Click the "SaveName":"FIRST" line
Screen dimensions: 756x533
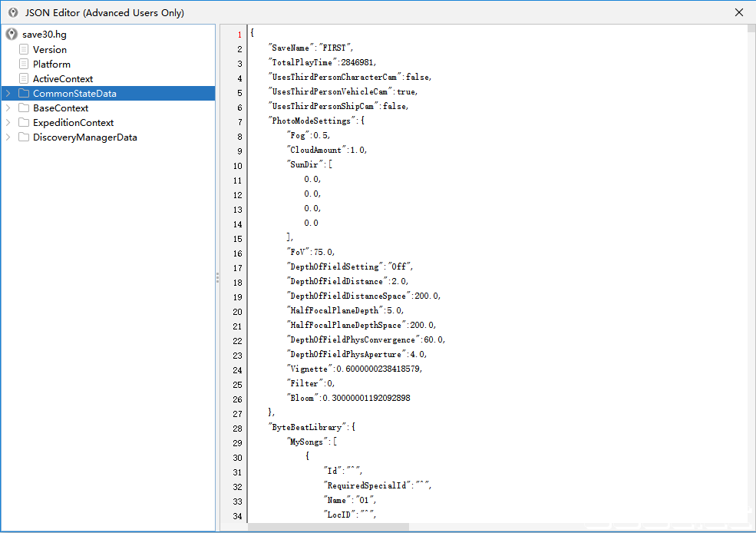click(311, 48)
